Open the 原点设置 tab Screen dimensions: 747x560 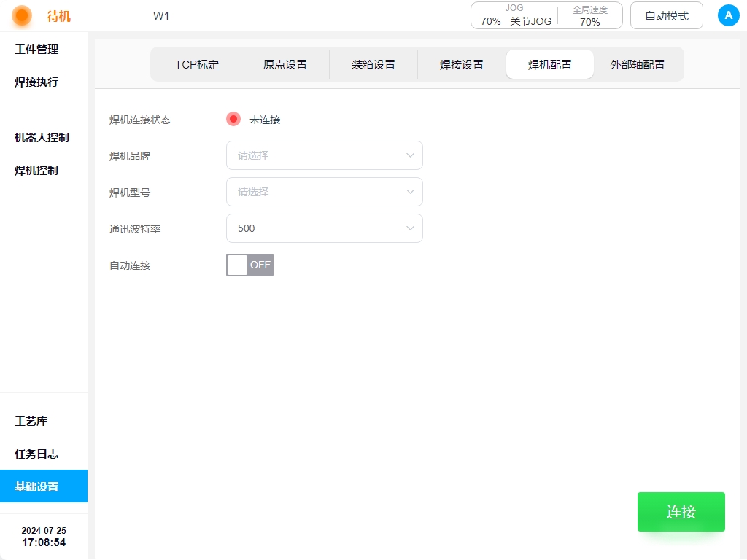[x=285, y=64]
